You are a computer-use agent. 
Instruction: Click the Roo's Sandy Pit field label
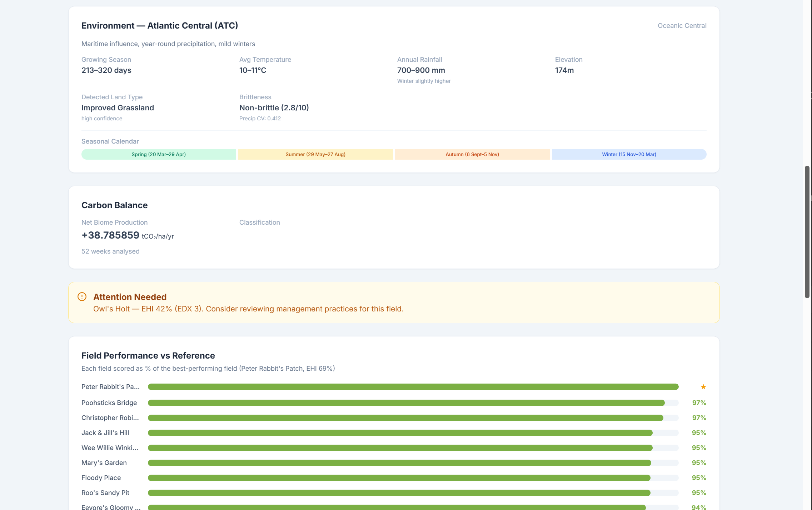pos(105,493)
